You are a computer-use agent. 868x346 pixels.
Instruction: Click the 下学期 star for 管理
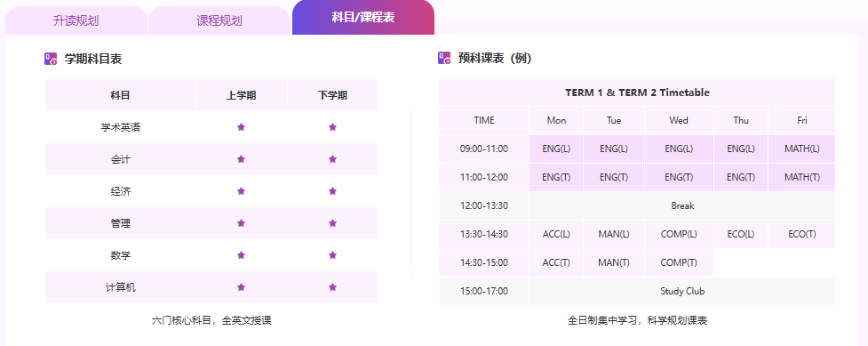pyautogui.click(x=332, y=223)
